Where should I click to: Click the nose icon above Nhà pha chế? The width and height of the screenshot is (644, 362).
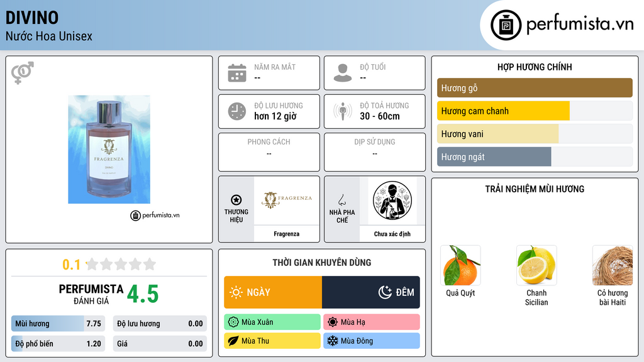tap(341, 200)
